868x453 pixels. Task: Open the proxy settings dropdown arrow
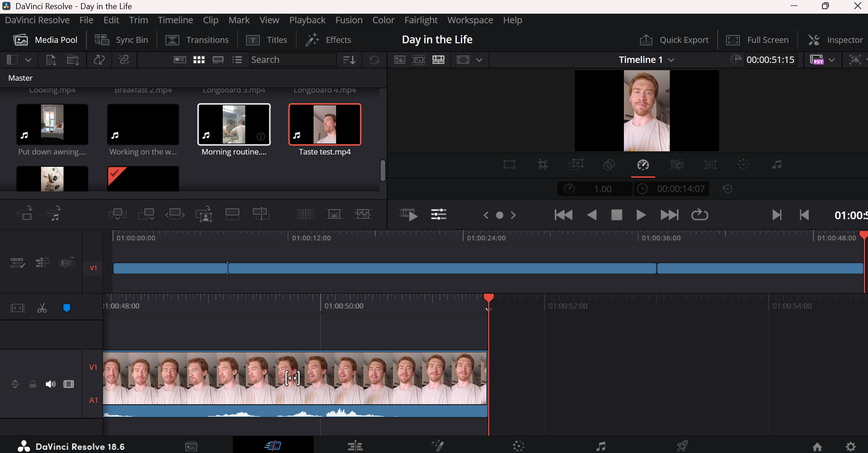point(832,60)
